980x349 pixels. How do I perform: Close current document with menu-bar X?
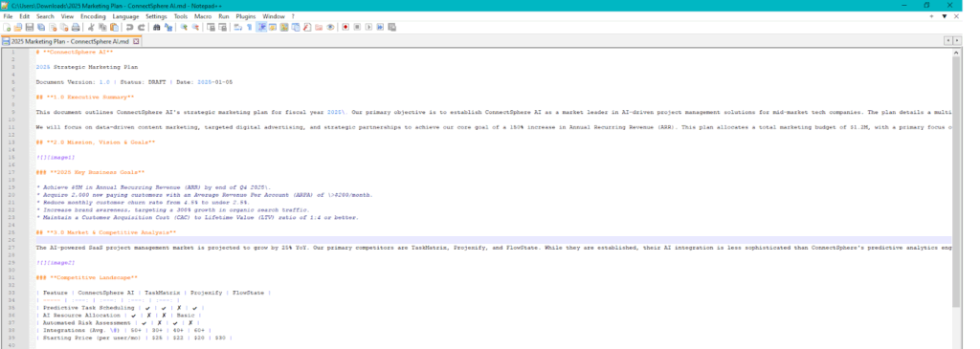click(956, 16)
